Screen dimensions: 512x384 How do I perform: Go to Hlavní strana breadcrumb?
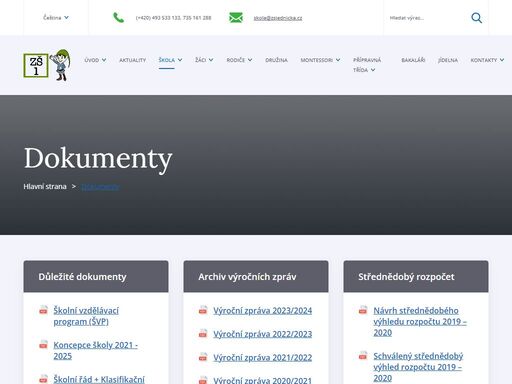coord(45,187)
